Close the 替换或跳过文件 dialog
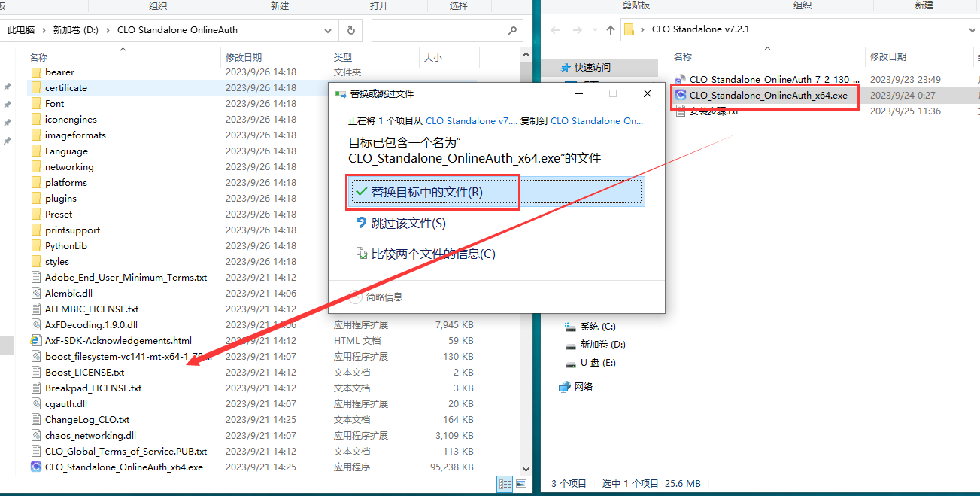Viewport: 980px width, 496px height. pos(648,94)
